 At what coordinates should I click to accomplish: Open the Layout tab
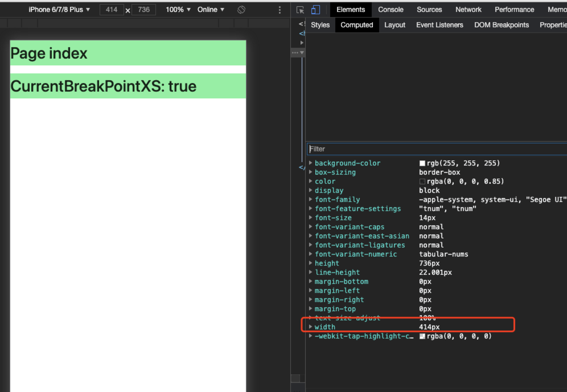(395, 25)
